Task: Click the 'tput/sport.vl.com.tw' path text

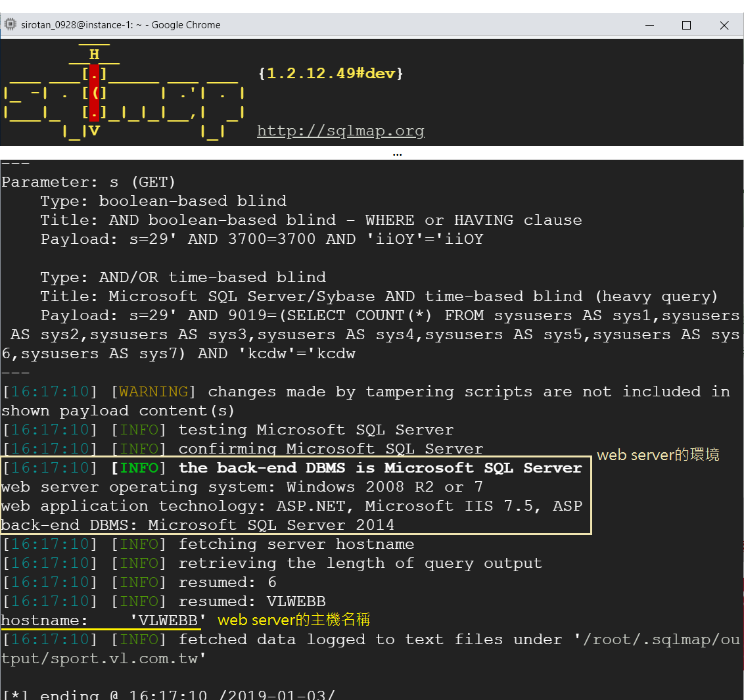Action: pos(103,659)
